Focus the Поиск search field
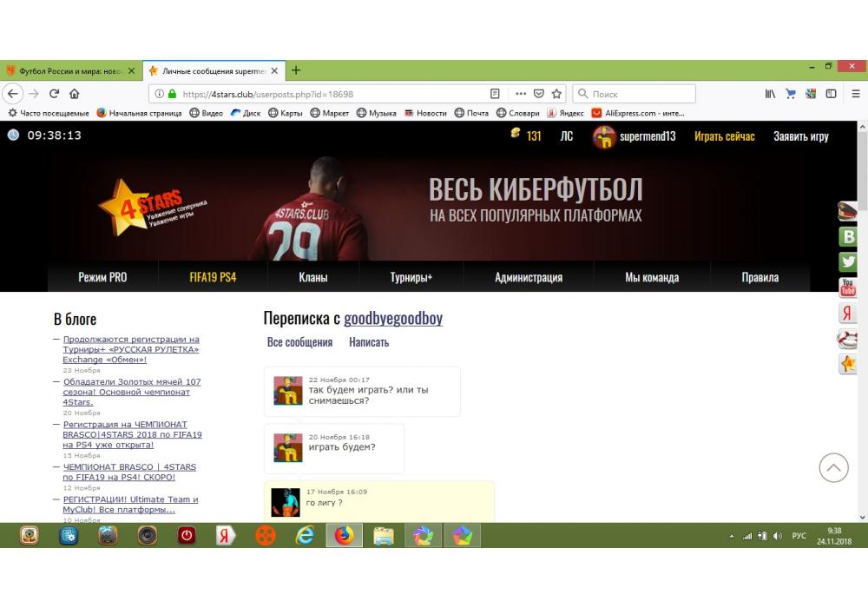This screenshot has width=868, height=608. click(634, 94)
